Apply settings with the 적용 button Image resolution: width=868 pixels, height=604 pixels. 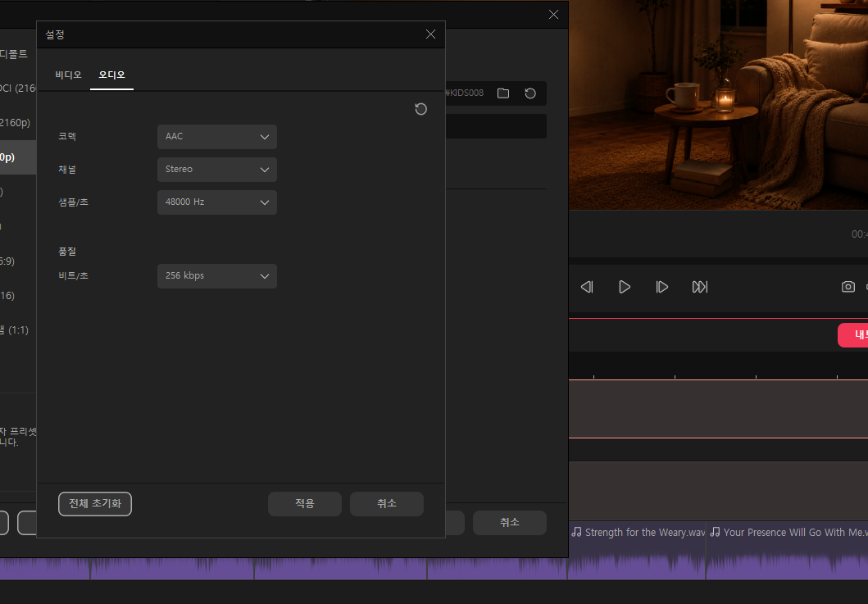click(304, 504)
